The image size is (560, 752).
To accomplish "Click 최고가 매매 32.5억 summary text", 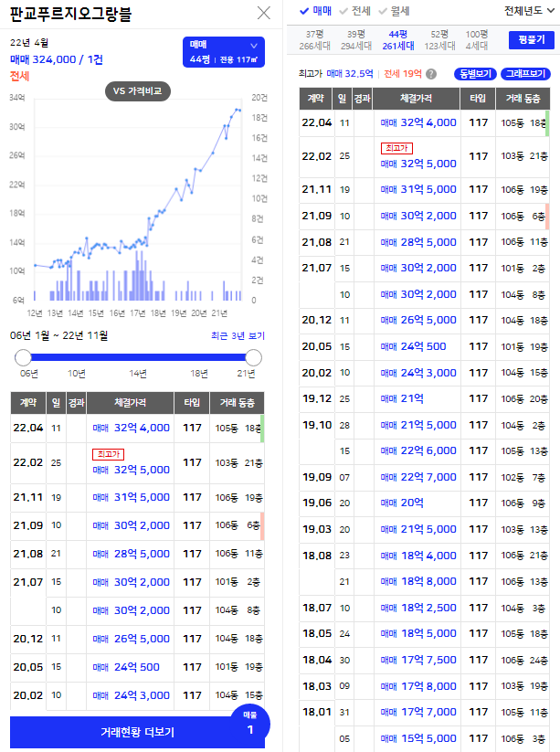I will (335, 74).
